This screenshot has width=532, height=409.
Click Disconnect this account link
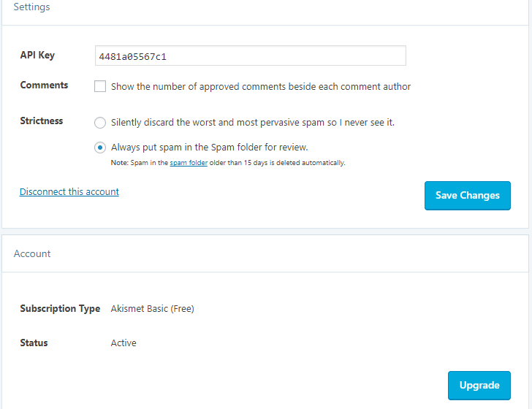pos(69,191)
